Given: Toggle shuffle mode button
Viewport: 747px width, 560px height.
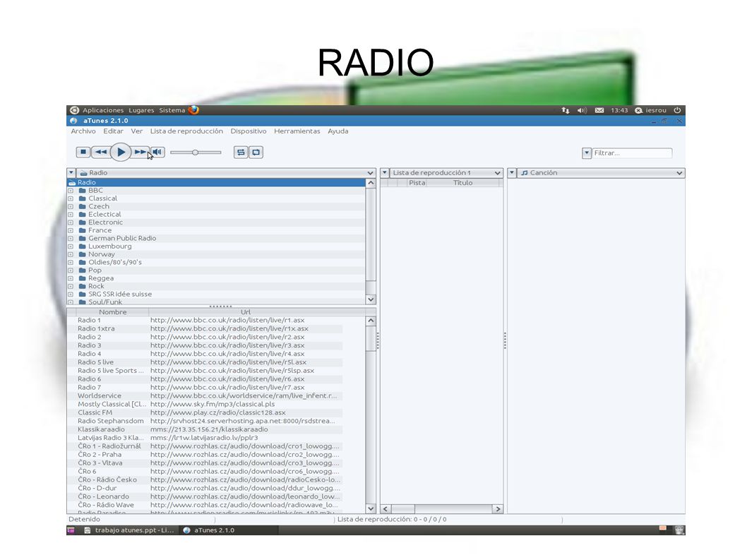Looking at the screenshot, I should 241,152.
